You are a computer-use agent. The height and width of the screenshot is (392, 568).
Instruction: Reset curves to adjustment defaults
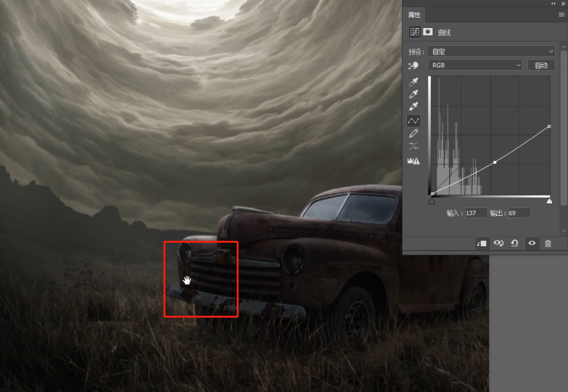click(x=514, y=243)
